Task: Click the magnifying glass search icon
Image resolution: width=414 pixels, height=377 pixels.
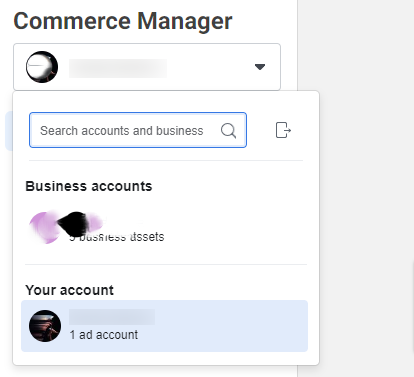Action: coord(228,130)
